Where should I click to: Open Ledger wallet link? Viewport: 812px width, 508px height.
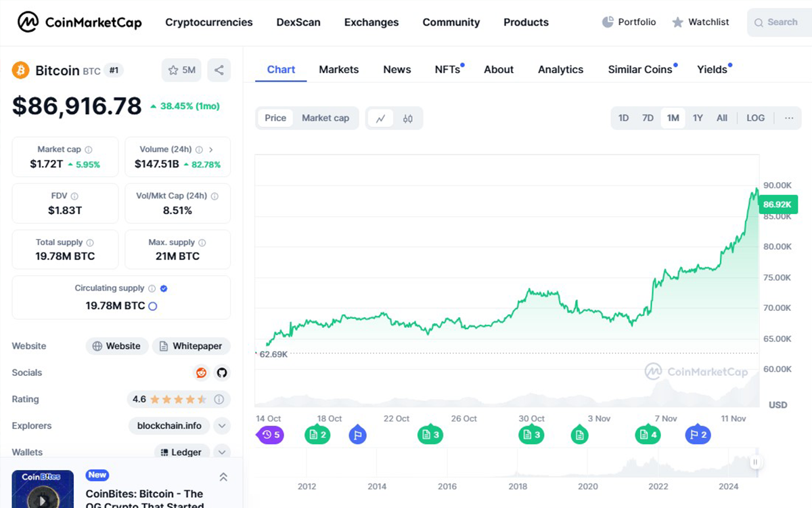click(181, 452)
